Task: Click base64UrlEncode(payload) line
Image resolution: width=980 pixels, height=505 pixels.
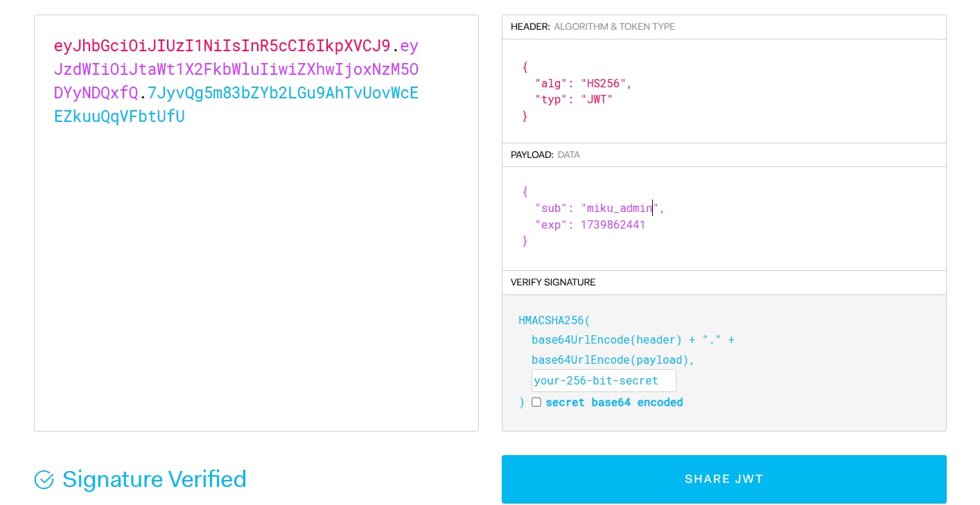Action: pyautogui.click(x=613, y=360)
